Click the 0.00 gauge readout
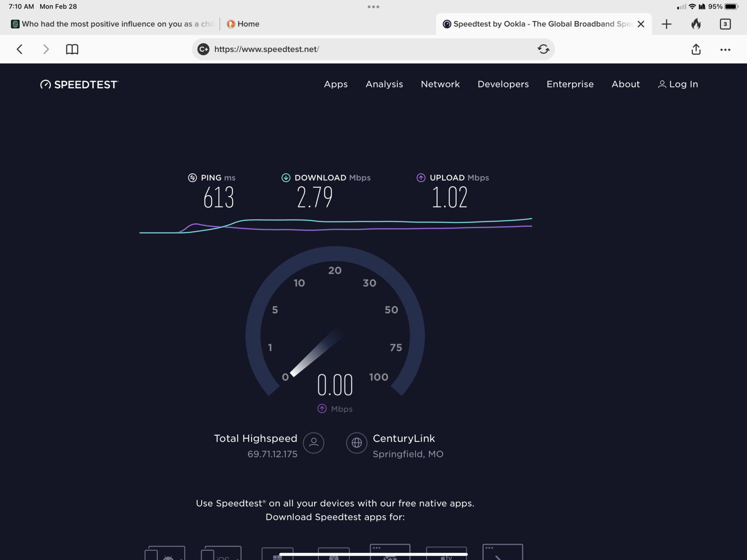 335,385
